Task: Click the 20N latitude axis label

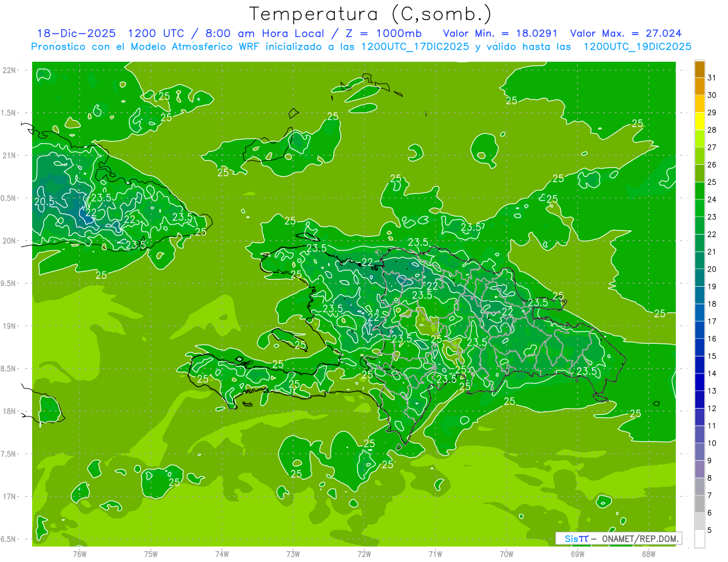Action: (x=10, y=241)
